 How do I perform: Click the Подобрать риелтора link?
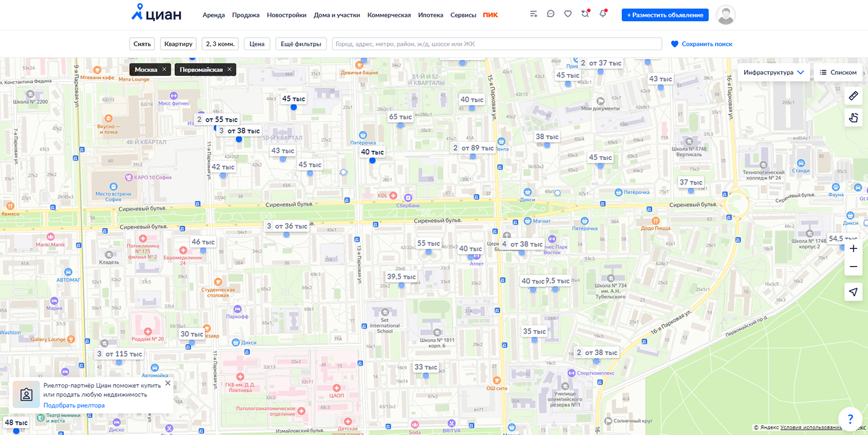(x=74, y=405)
